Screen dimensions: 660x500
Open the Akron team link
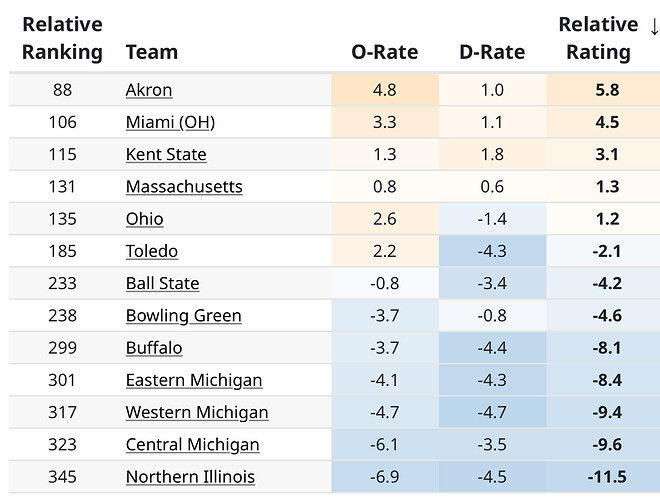tap(149, 90)
